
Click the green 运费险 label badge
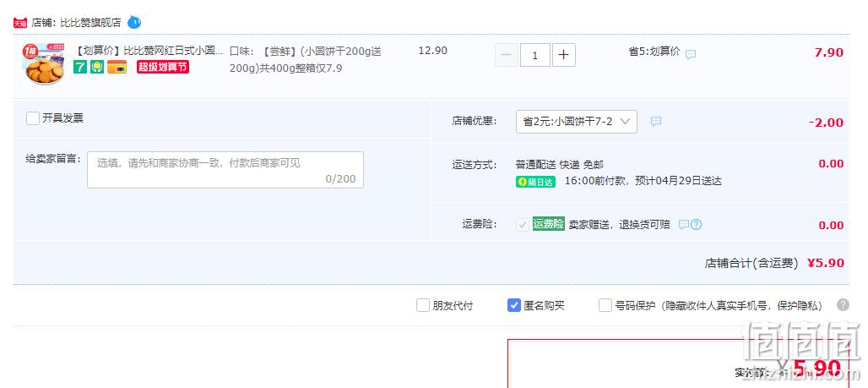coord(548,224)
